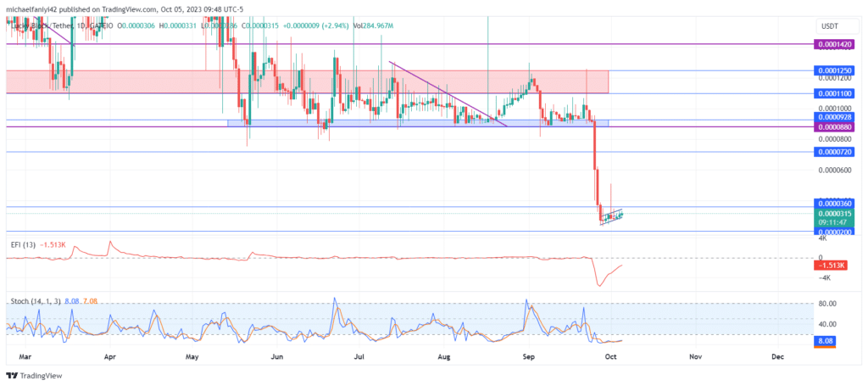Screen dimensions: 868x386
Task: Select the blue support zone rectangle
Action: point(418,123)
